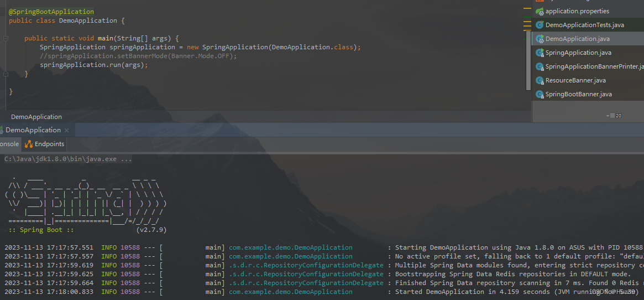The image size is (644, 300).
Task: Click the springApplication.run(args) statement
Action: coord(93,65)
